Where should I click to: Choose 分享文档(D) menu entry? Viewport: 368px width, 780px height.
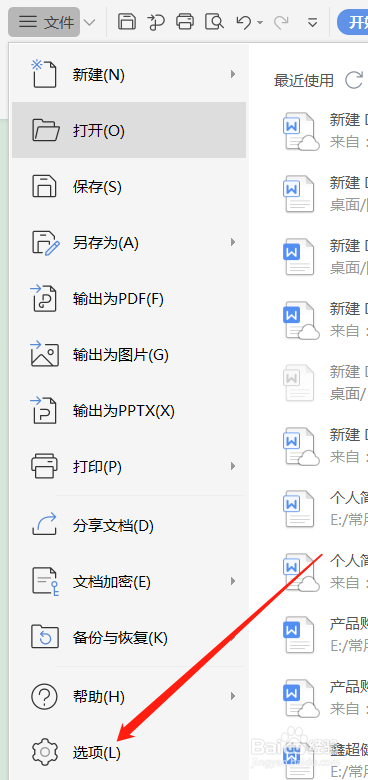(129, 525)
